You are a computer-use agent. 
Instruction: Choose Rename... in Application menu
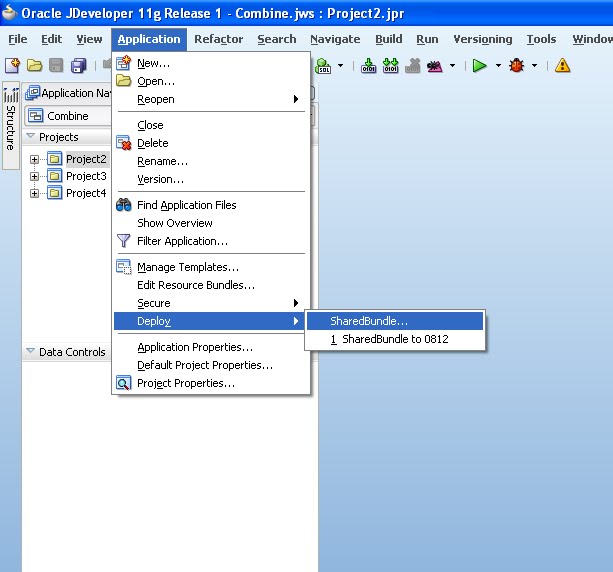210,161
